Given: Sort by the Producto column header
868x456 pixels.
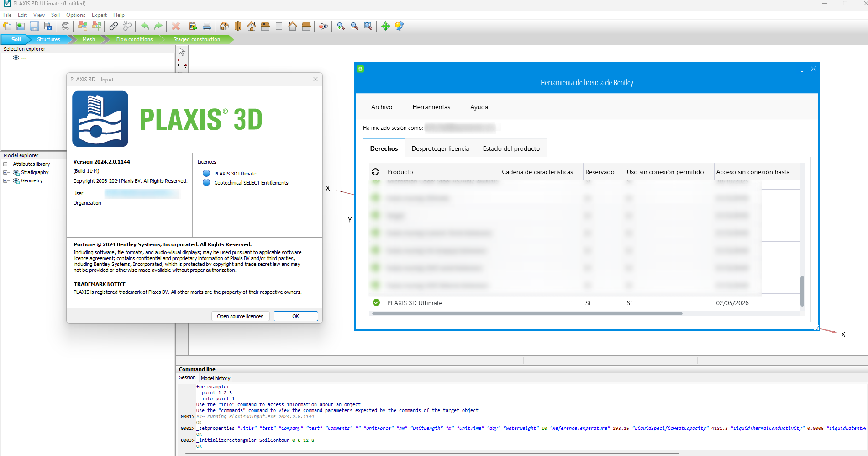Looking at the screenshot, I should [x=442, y=172].
